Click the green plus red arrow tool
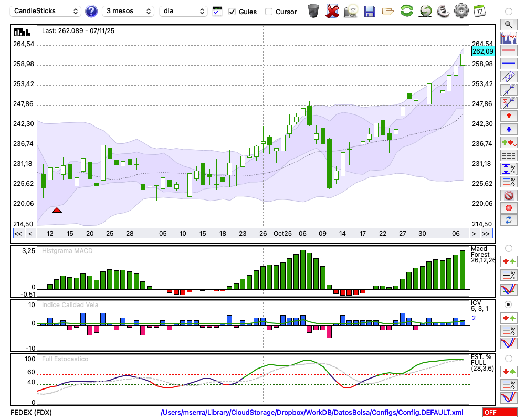Viewport: 525px width, 420px height. 509,142
